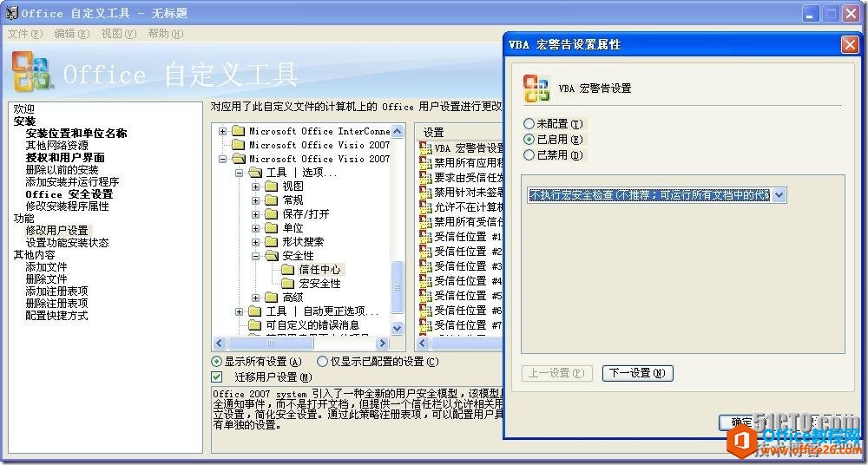
Task: Close the VBA 宏警告设置属性 dialog
Action: tap(850, 45)
